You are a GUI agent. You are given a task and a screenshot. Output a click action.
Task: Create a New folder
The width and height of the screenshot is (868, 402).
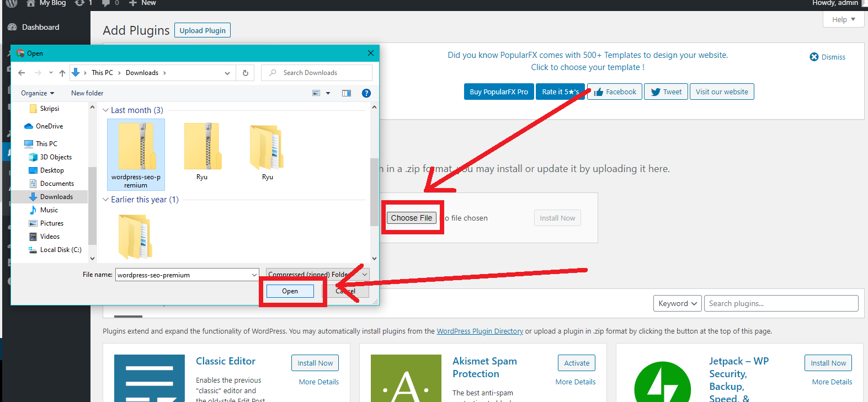[87, 93]
